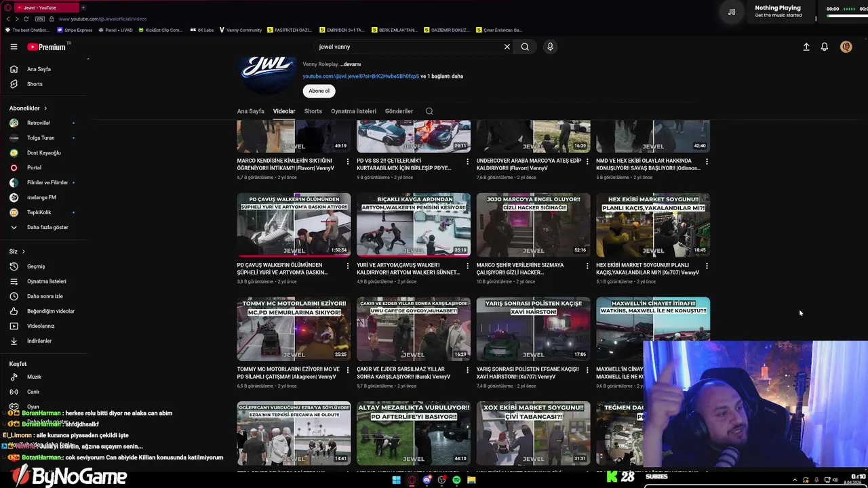Open the notifications bell
This screenshot has width=868, height=488.
tap(825, 47)
